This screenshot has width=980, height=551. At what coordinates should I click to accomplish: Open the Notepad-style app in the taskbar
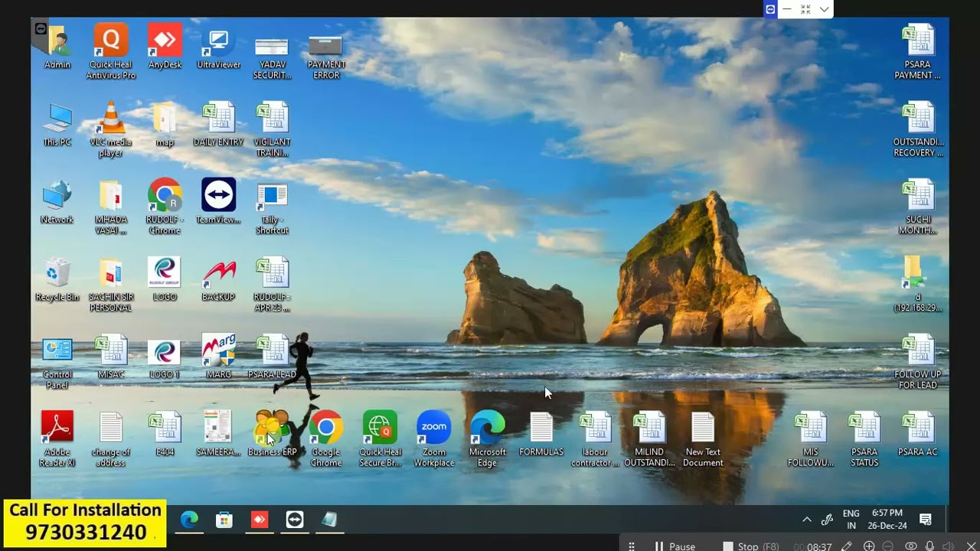point(330,520)
